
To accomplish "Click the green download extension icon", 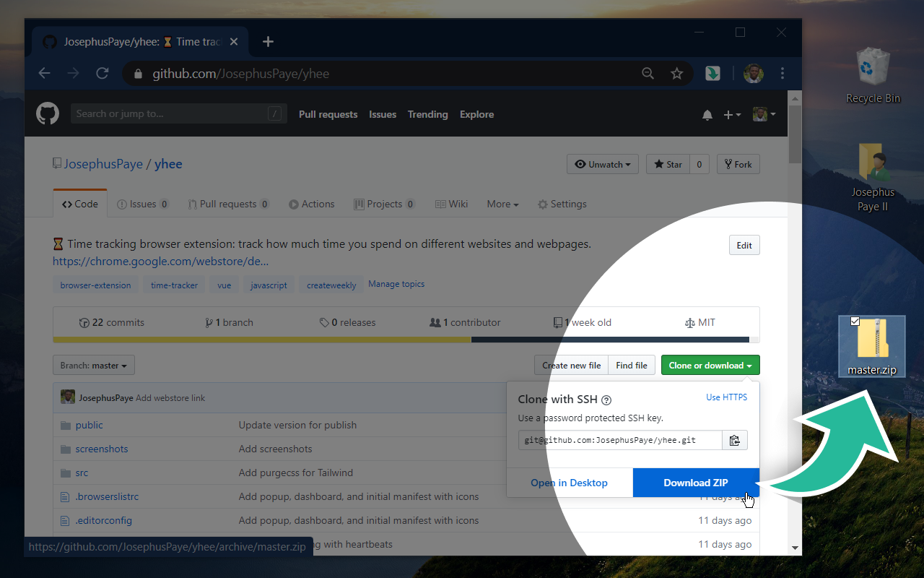I will pos(712,74).
